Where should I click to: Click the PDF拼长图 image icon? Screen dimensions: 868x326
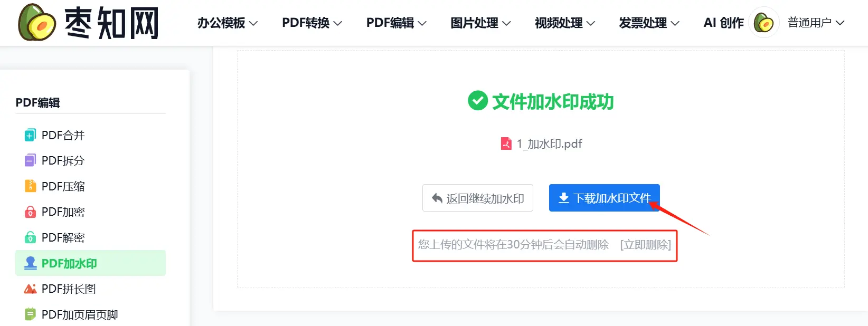(x=31, y=289)
